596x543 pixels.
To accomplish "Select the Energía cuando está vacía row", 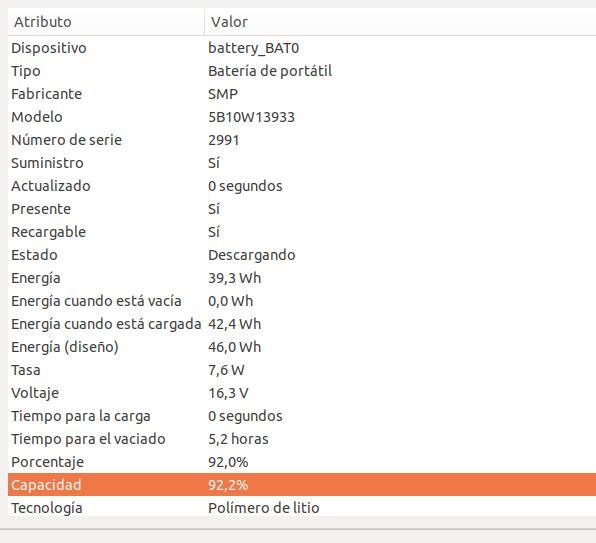I will 302,301.
